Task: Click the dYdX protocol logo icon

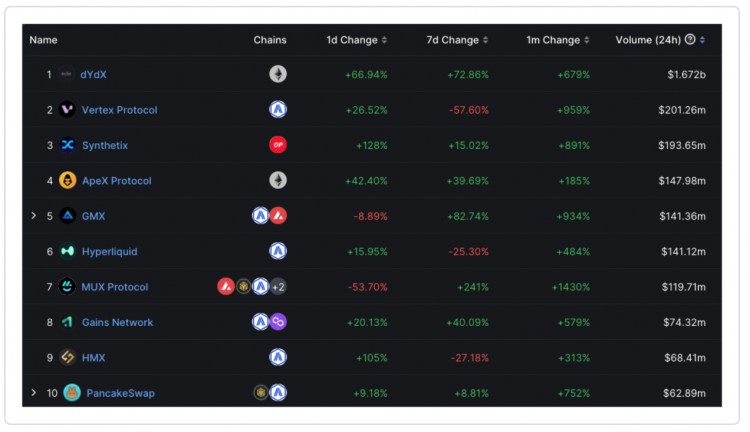Action: click(x=67, y=74)
